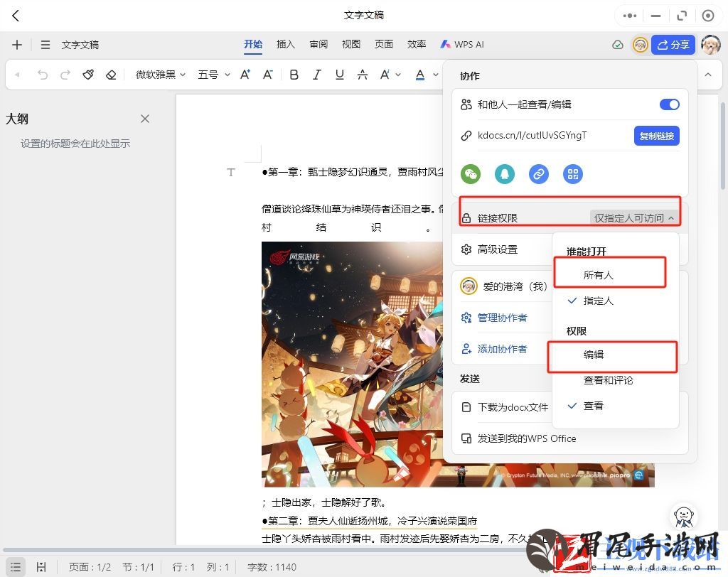Viewport: 728px width, 577px height.
Task: Expand the text effect dropdown arrow
Action: [398, 75]
